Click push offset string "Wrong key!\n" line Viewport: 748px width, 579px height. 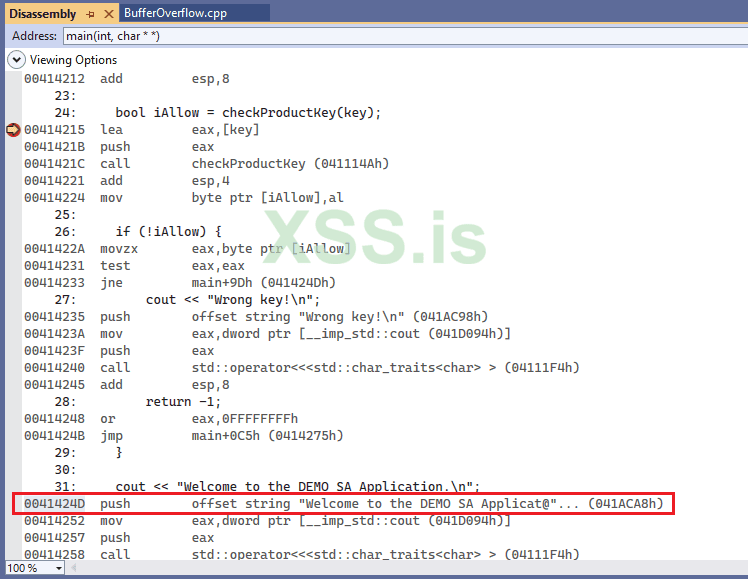click(x=256, y=317)
